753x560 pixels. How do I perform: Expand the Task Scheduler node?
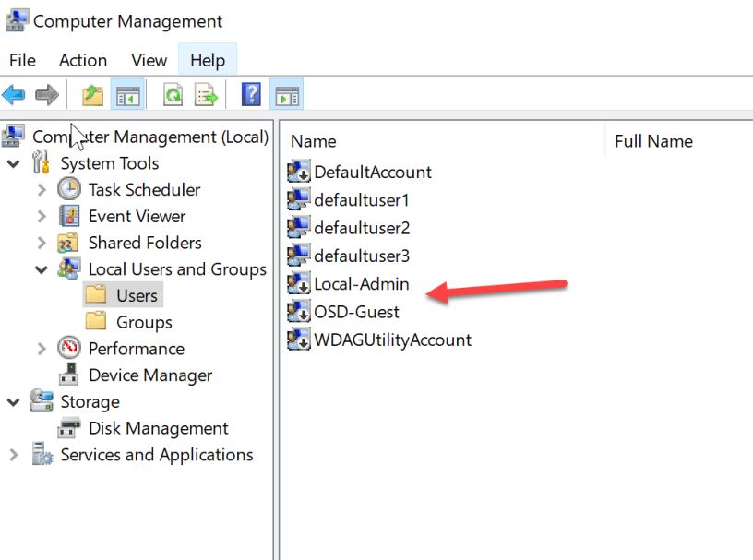[42, 190]
